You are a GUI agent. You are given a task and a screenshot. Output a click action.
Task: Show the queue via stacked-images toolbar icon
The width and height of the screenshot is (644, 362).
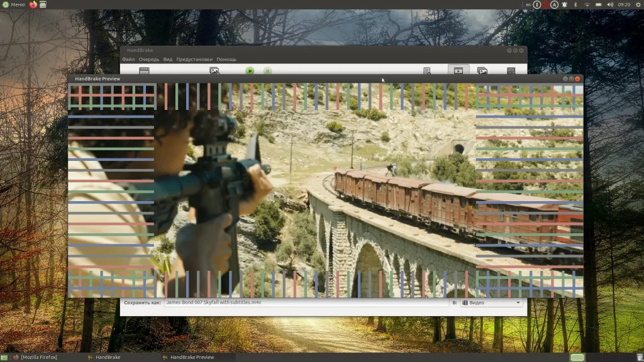pyautogui.click(x=482, y=70)
